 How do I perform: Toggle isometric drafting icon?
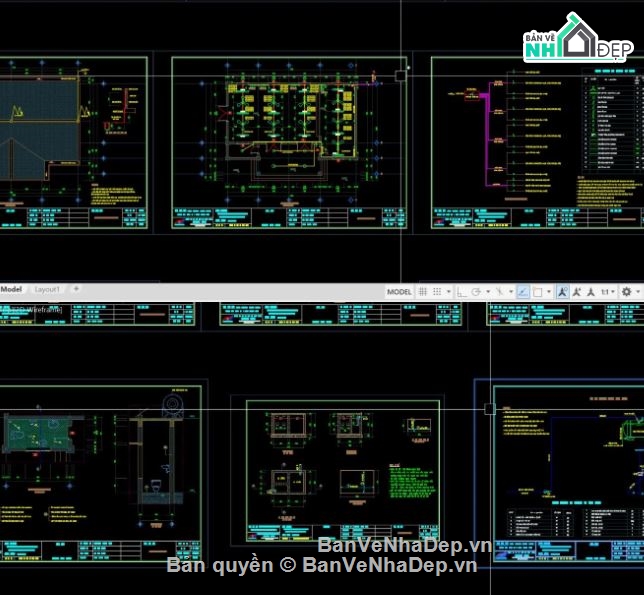[499, 292]
